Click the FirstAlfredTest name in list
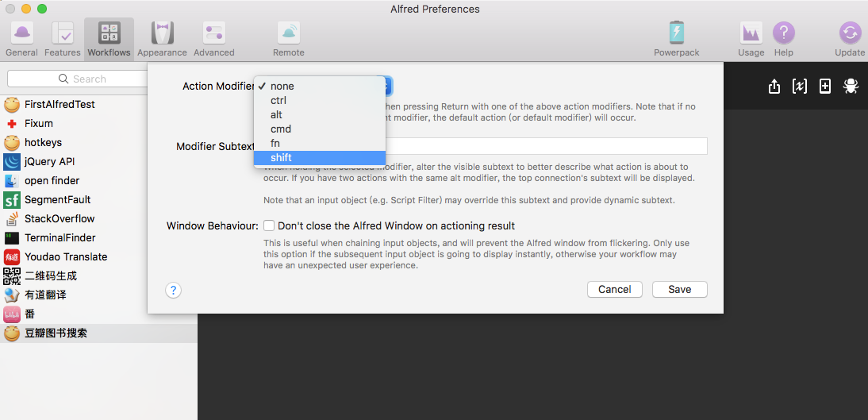The image size is (868, 420). [60, 104]
